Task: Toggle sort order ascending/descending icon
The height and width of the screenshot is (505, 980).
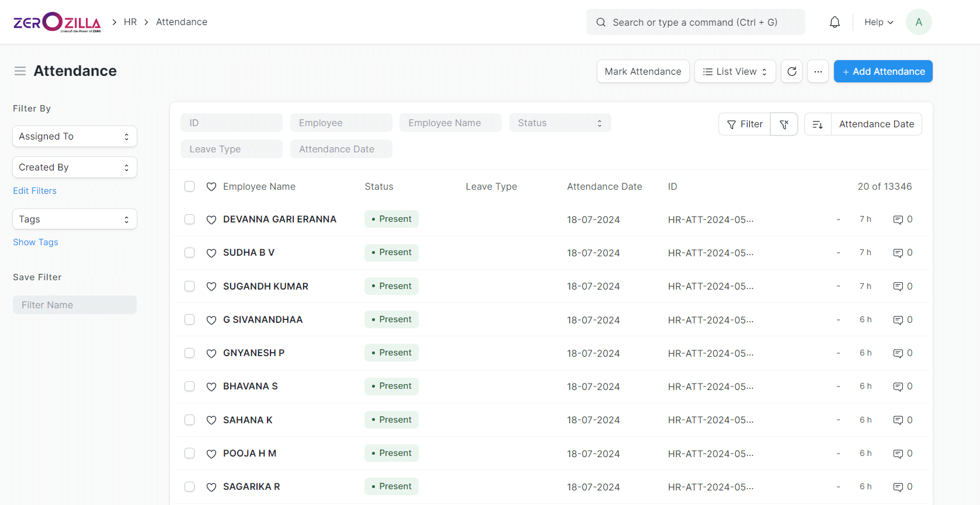Action: tap(818, 124)
